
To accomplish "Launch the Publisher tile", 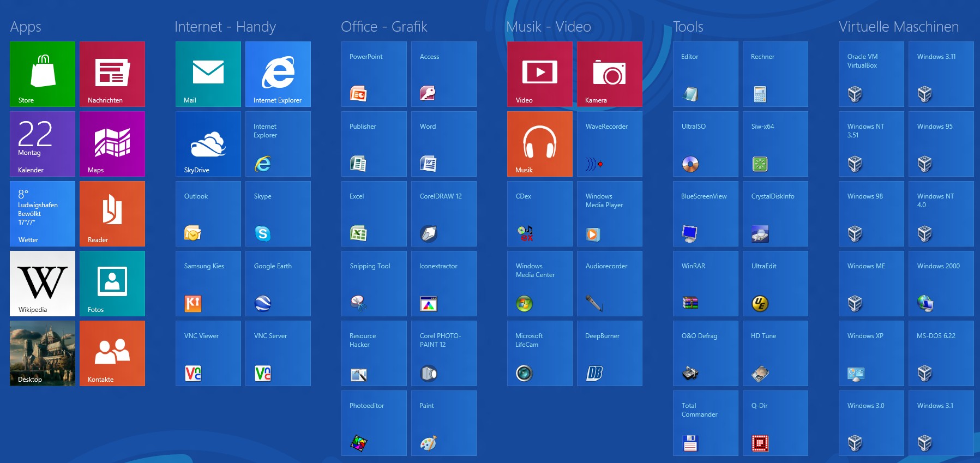I will 374,144.
